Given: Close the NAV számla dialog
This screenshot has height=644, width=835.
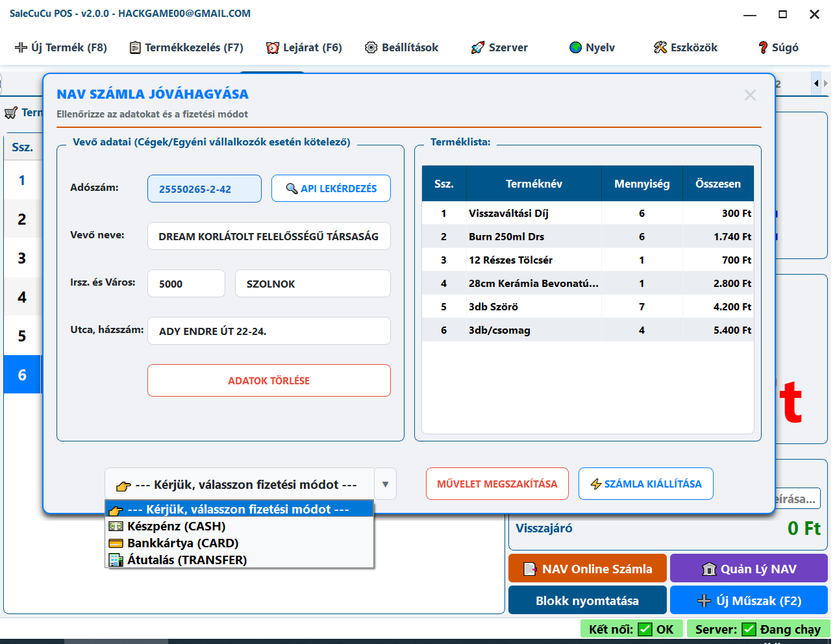Looking at the screenshot, I should 750,95.
